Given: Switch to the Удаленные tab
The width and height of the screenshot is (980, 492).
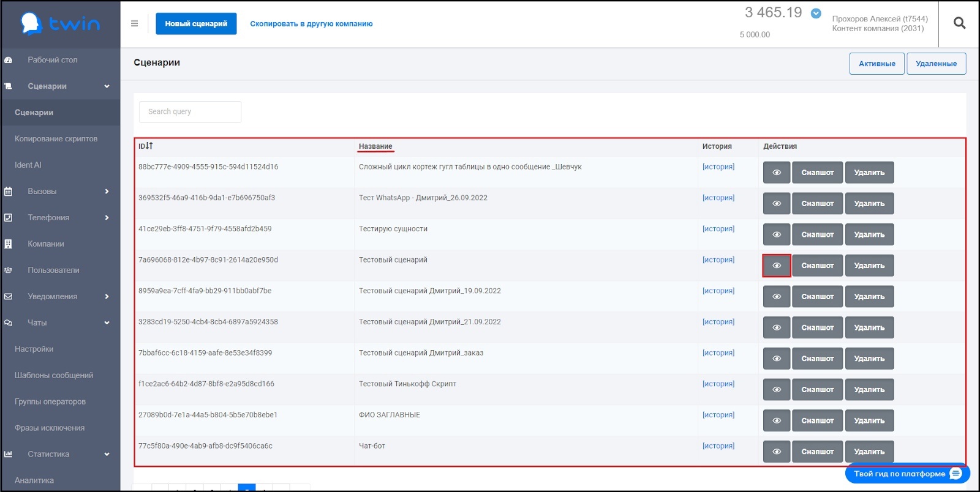Looking at the screenshot, I should (x=936, y=64).
